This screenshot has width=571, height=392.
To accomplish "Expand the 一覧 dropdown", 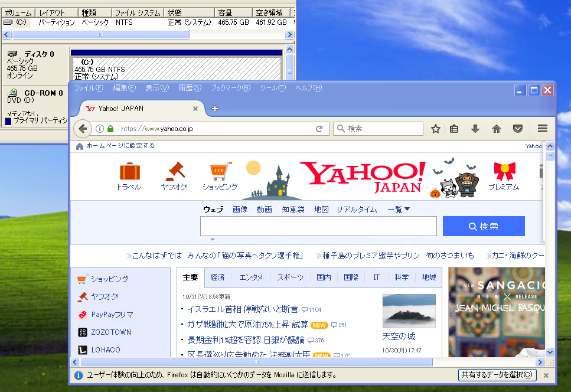I will pos(399,210).
